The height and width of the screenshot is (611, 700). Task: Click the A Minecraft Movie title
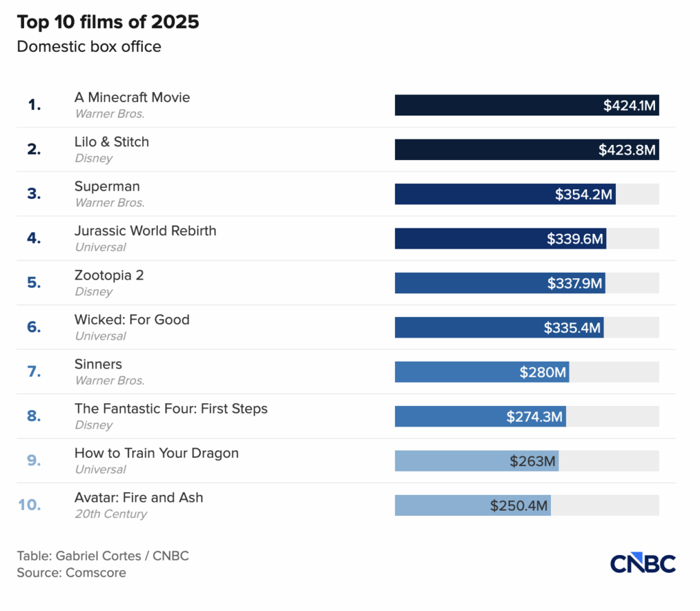point(132,98)
